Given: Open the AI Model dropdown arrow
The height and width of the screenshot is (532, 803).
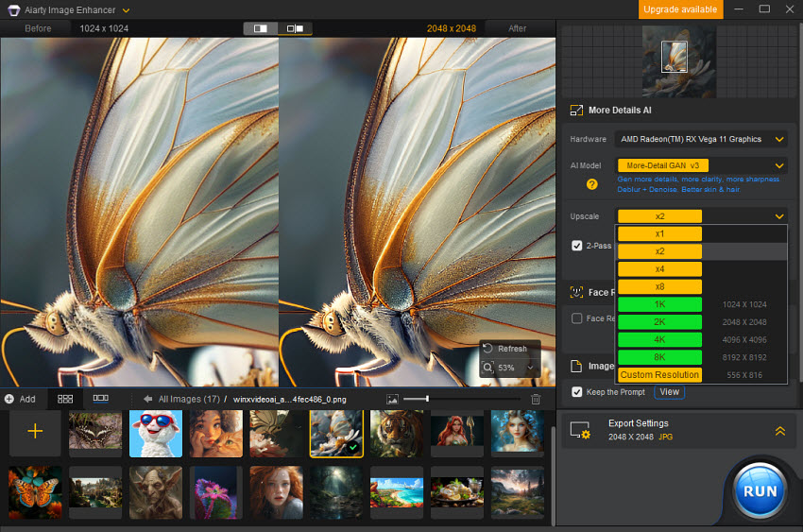Looking at the screenshot, I should (x=779, y=165).
